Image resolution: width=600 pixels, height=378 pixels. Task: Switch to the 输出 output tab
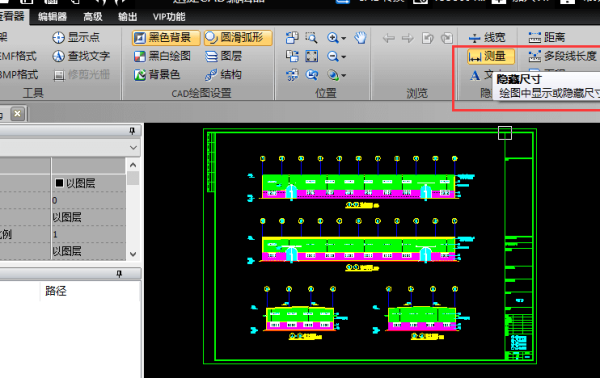pyautogui.click(x=127, y=17)
